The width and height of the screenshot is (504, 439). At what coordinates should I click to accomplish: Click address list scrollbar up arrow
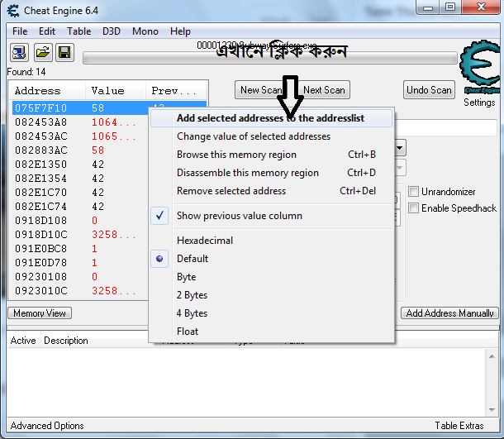pos(492,356)
